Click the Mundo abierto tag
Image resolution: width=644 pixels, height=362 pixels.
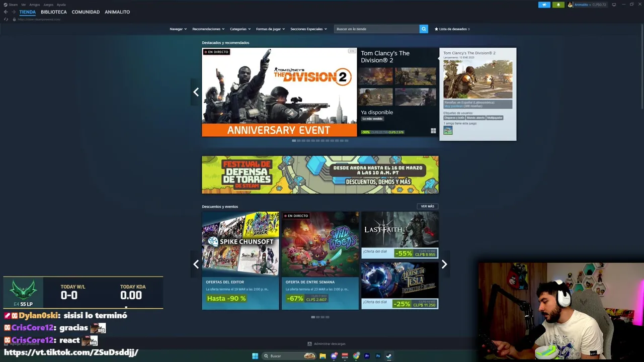(x=475, y=118)
